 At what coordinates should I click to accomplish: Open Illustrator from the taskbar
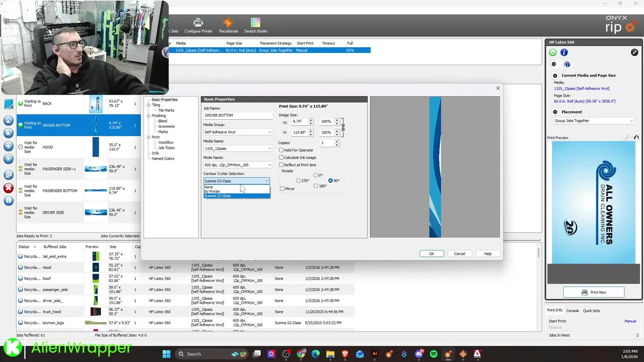374,354
